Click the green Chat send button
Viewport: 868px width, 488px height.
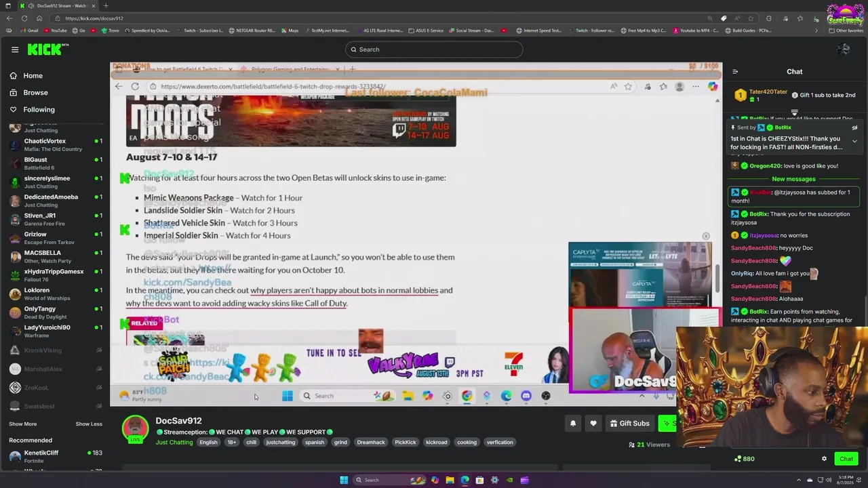(x=846, y=459)
